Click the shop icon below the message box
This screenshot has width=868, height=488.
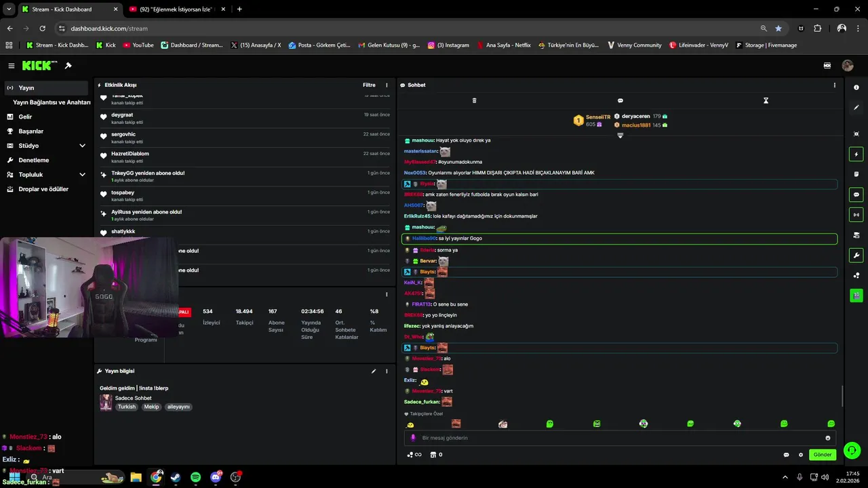coord(433,455)
